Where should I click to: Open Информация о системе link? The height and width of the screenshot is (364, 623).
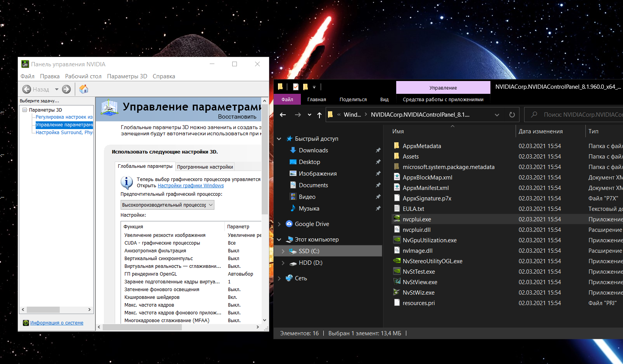pyautogui.click(x=57, y=323)
